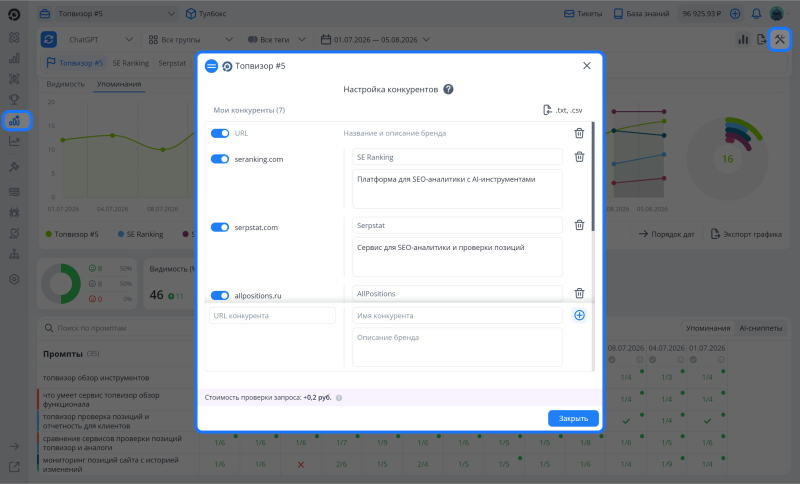
Task: Select the SE Ranking project tab
Action: click(x=131, y=63)
